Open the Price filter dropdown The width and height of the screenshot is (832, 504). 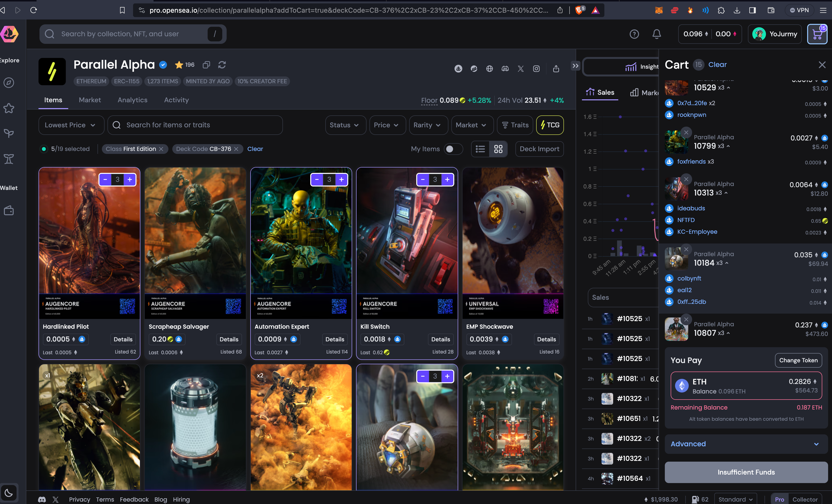click(x=387, y=125)
